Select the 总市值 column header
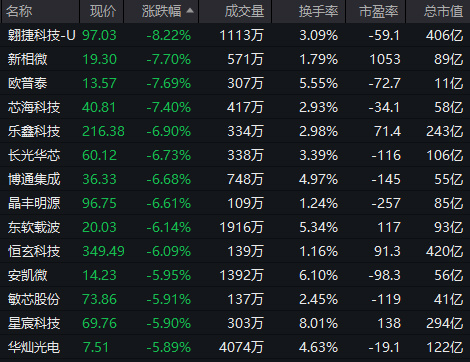Viewport: 470px width, 362px height. click(x=443, y=11)
